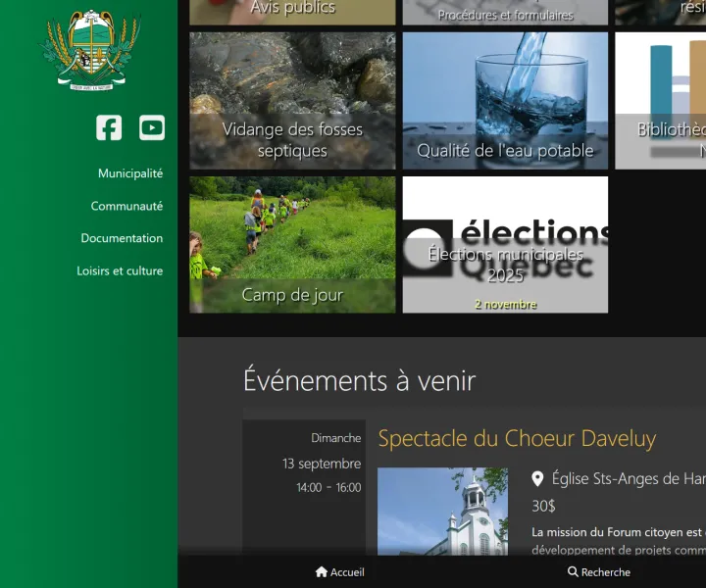Click the 30$ price text
The height and width of the screenshot is (588, 706).
[x=543, y=506]
